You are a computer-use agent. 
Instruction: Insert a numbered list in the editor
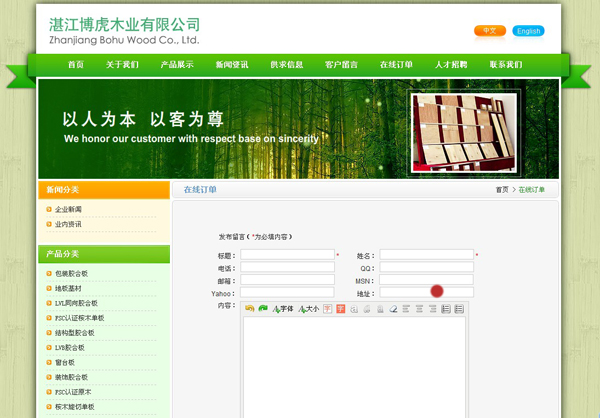[446, 309]
